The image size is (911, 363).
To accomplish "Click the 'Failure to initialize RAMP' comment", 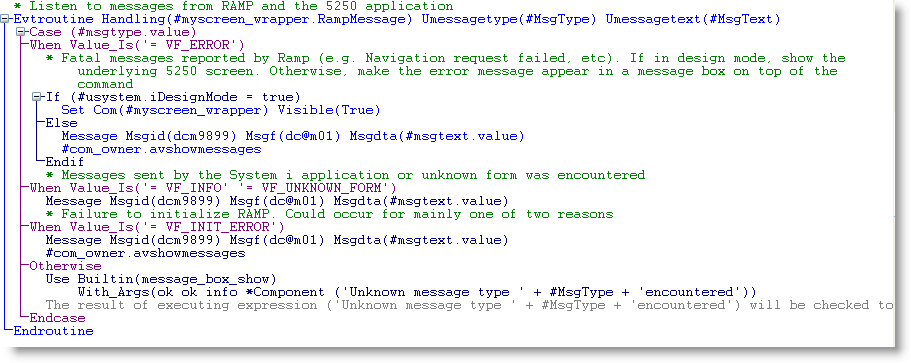I will click(x=329, y=214).
